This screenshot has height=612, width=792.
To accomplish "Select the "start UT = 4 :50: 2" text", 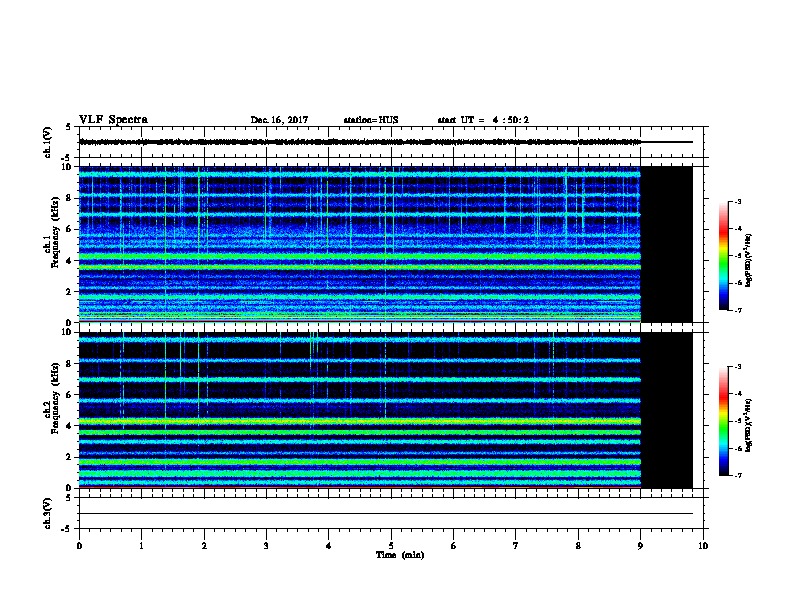I will [483, 120].
